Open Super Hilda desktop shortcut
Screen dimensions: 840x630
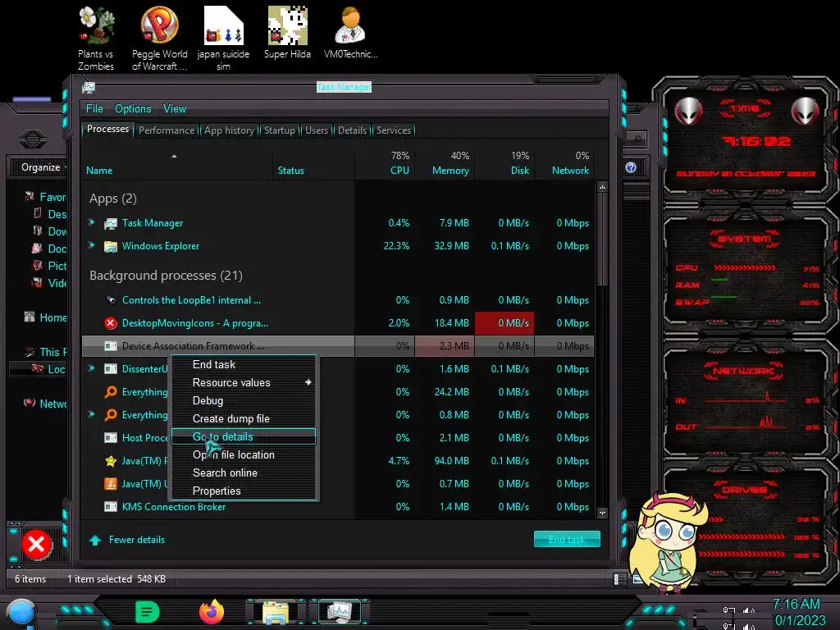point(287,33)
